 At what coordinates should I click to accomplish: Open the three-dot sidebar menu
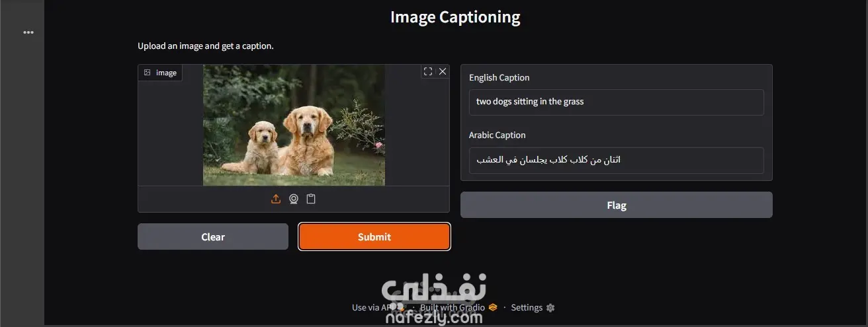[28, 32]
